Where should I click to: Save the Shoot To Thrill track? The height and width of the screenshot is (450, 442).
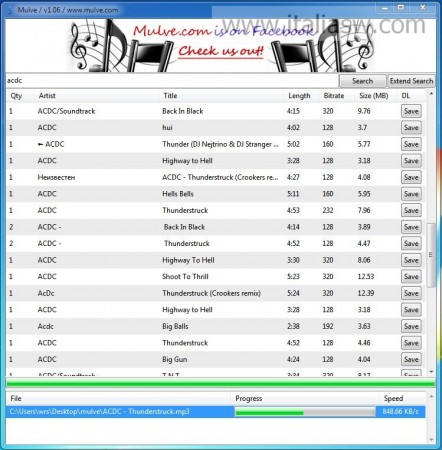click(411, 276)
